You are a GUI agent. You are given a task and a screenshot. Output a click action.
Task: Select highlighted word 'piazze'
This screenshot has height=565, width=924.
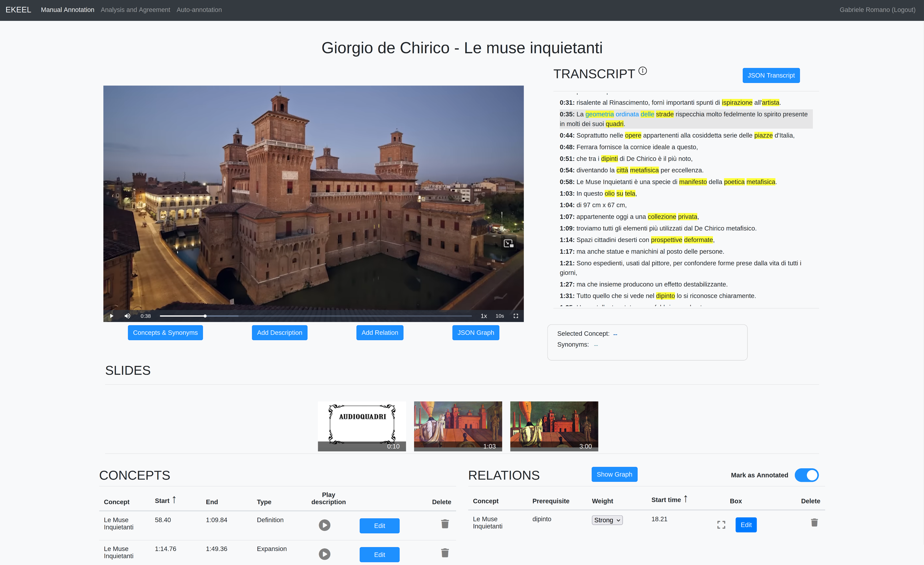(x=763, y=135)
